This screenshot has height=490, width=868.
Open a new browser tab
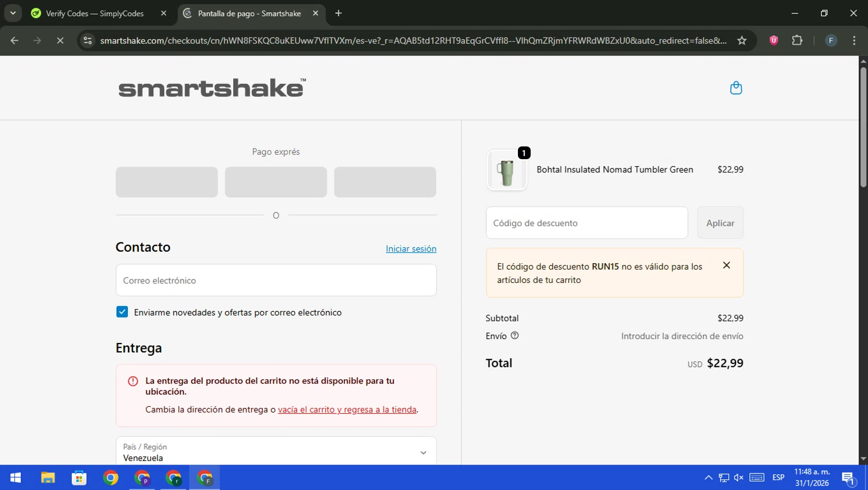pos(339,13)
